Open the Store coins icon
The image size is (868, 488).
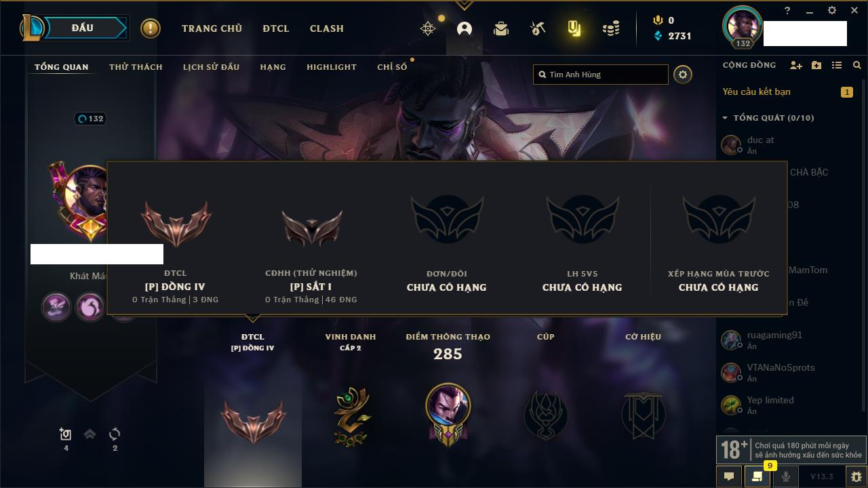coord(611,28)
